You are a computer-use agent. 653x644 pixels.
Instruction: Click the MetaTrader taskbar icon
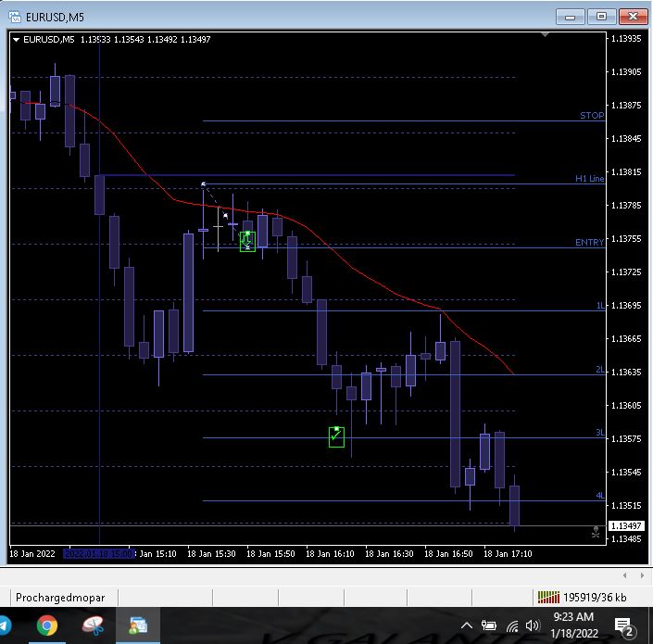coord(138,625)
